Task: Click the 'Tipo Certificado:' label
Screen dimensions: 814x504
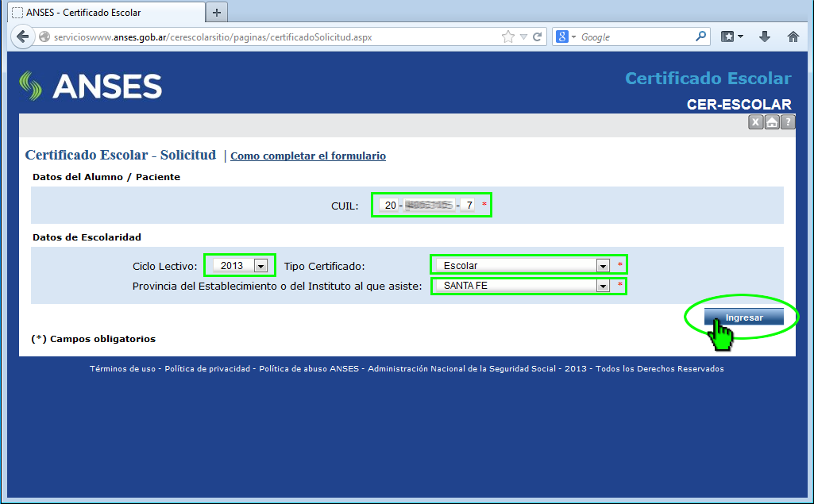Action: pyautogui.click(x=325, y=266)
